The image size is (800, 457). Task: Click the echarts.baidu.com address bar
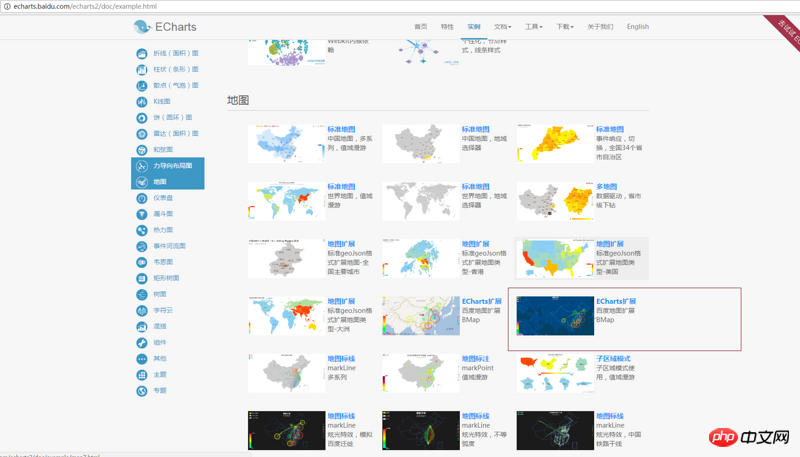point(398,6)
